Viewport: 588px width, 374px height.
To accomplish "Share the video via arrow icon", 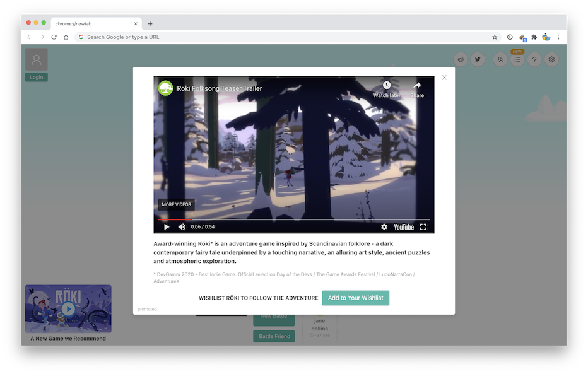I will coord(417,85).
